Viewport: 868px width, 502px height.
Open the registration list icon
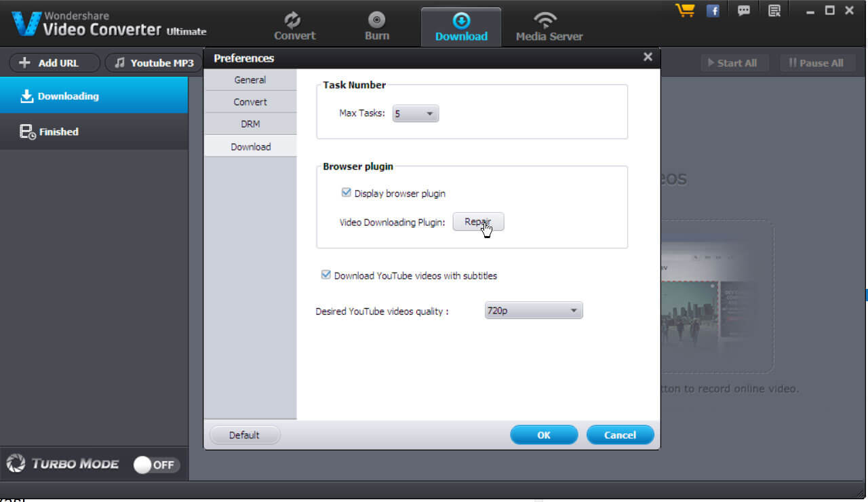pos(774,10)
